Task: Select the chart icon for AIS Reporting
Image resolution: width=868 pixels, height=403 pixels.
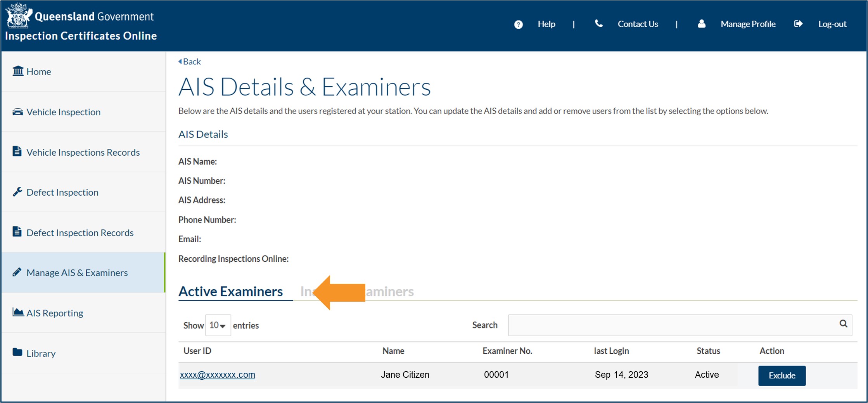Action: coord(17,312)
